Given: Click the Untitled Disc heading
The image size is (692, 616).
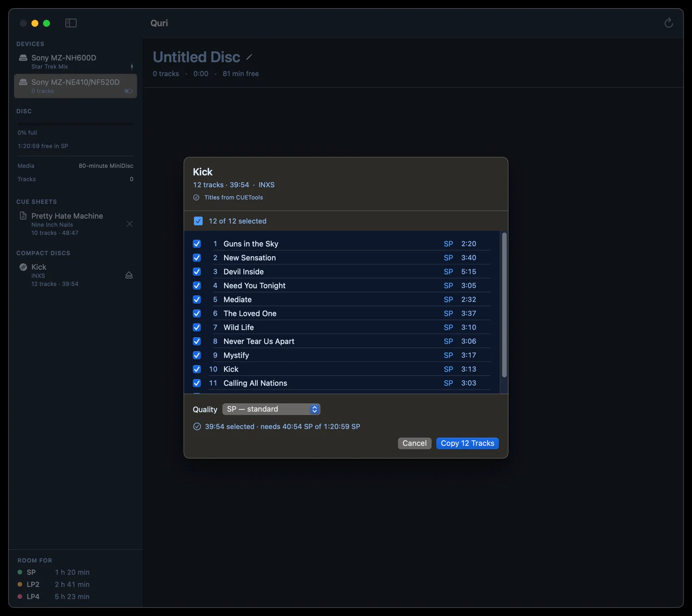Looking at the screenshot, I should pos(197,57).
